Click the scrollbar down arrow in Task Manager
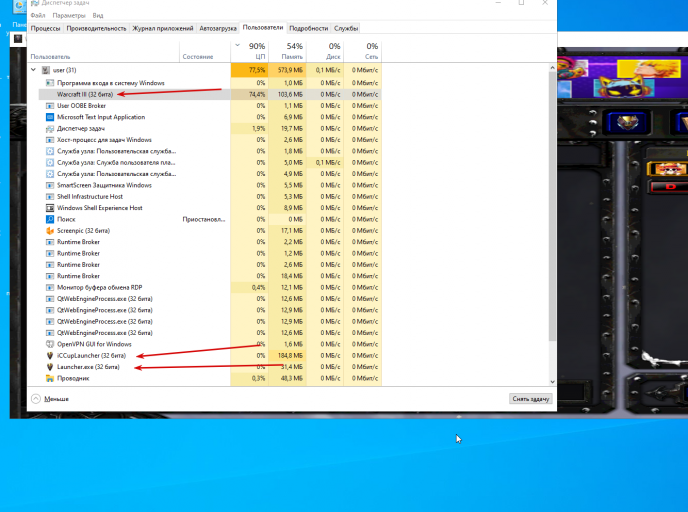This screenshot has width=688, height=512. 552,382
